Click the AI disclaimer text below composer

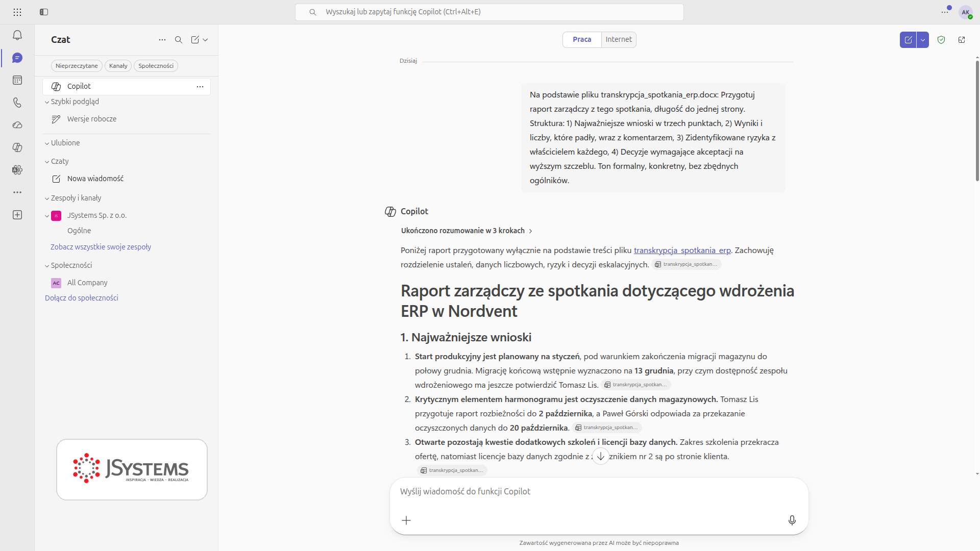point(599,543)
